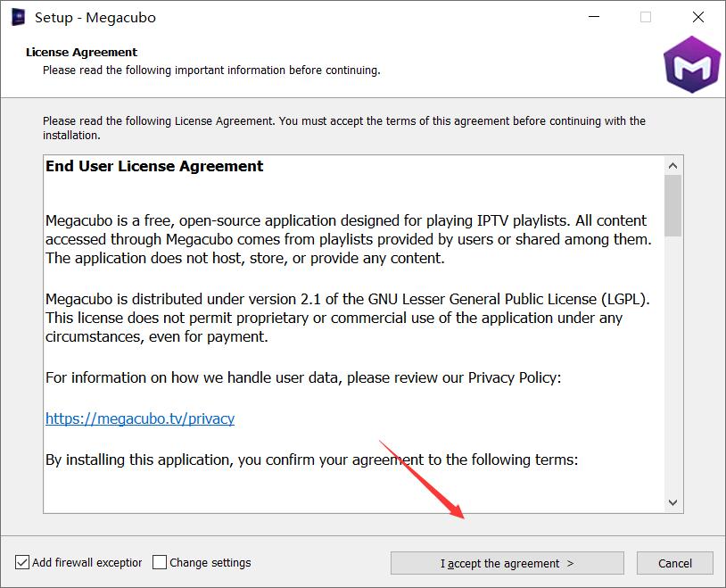Click 'Please read the following important information' text
Screen dimensions: 726x588
211,70
